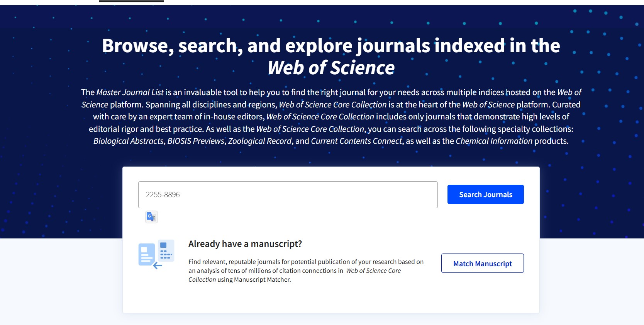
Task: Click the active tab underline at page top
Action: point(131,1)
